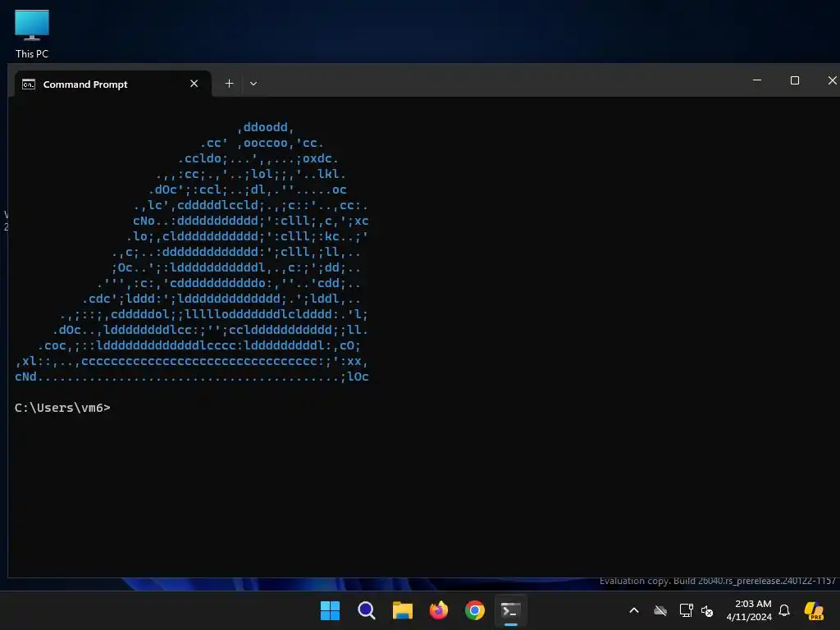
Task: Launch File Explorer from taskbar
Action: 402,610
